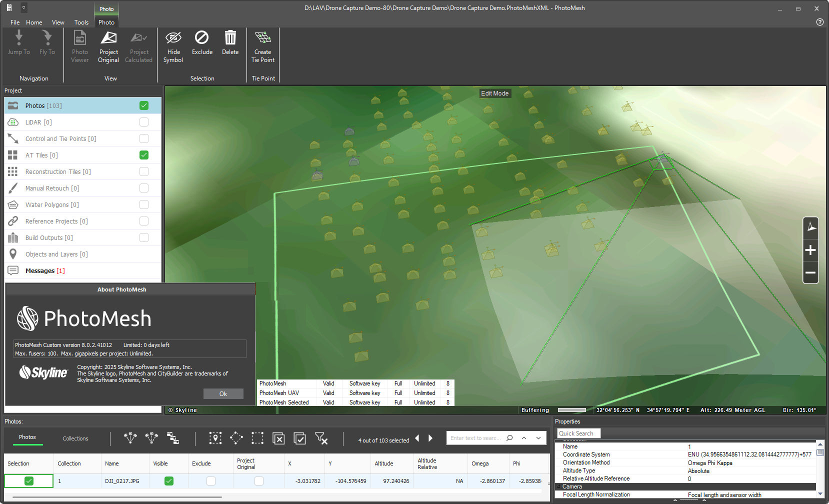This screenshot has width=829, height=504.
Task: Check the Exclude box for DJI_0217.JPG
Action: [210, 480]
